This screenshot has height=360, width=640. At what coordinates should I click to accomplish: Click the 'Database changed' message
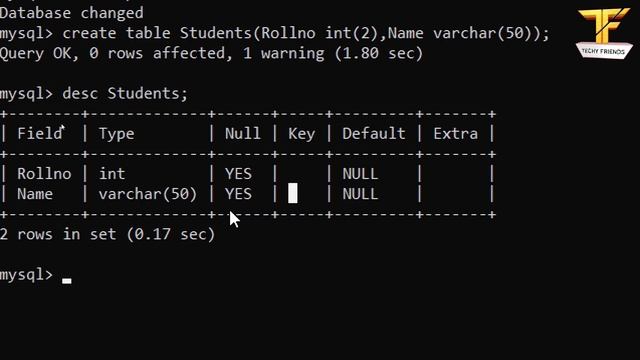[x=72, y=13]
